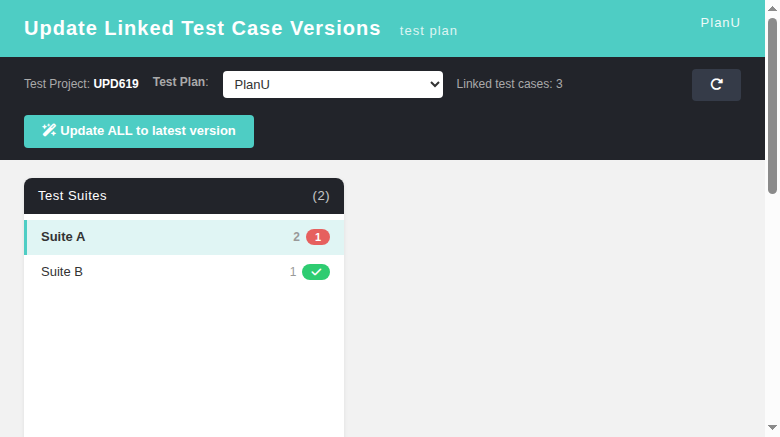
Task: Click the refresh icon button
Action: (x=716, y=85)
